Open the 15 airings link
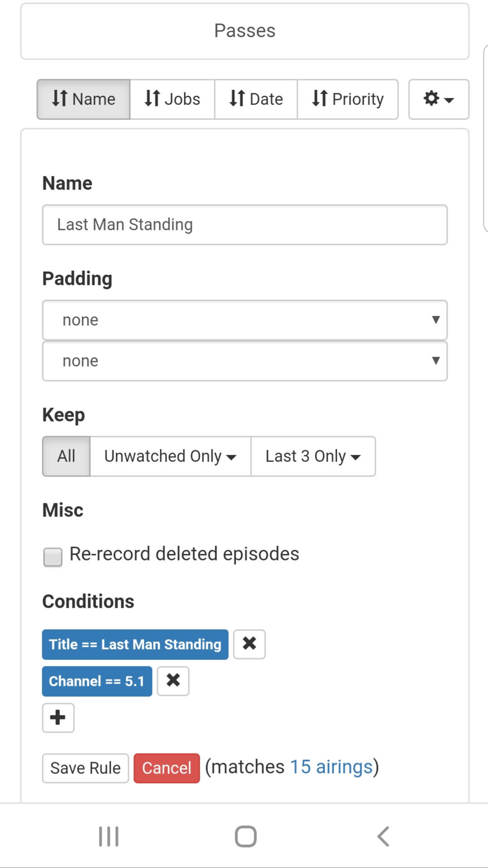Screen dimensions: 488x868 tap(331, 767)
